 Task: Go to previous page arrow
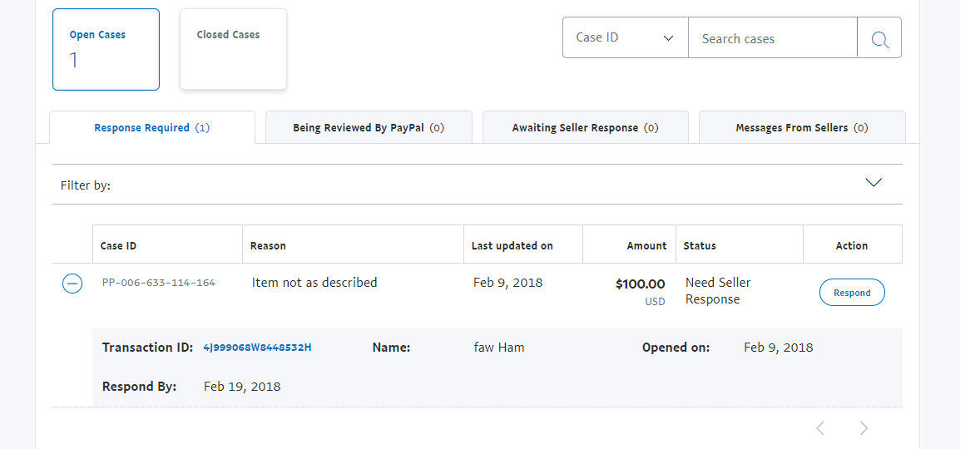pyautogui.click(x=820, y=428)
